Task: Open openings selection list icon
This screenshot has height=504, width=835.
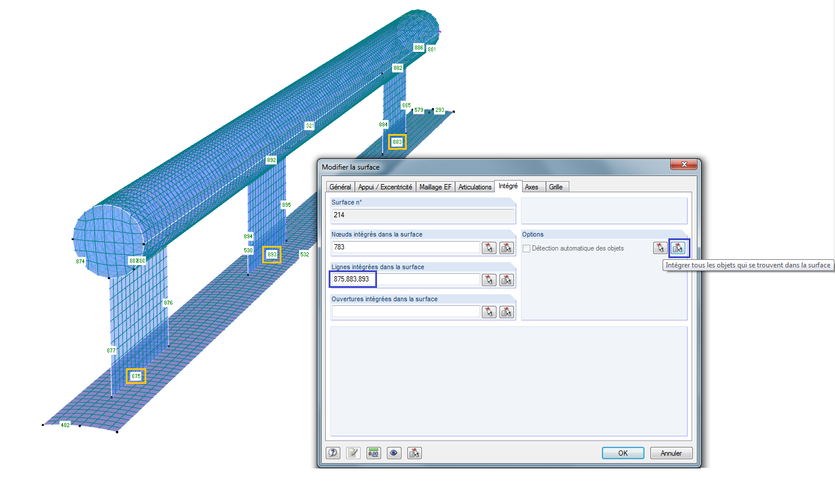Action: click(506, 312)
